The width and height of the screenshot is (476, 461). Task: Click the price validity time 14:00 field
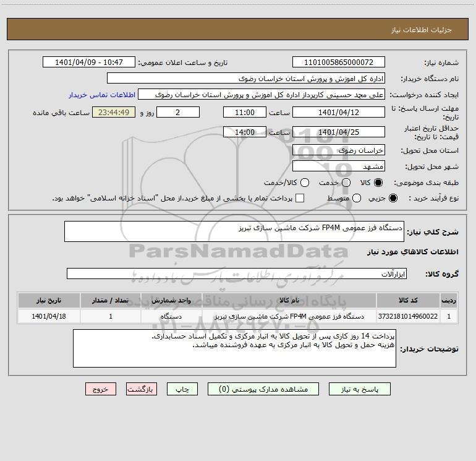pos(245,132)
